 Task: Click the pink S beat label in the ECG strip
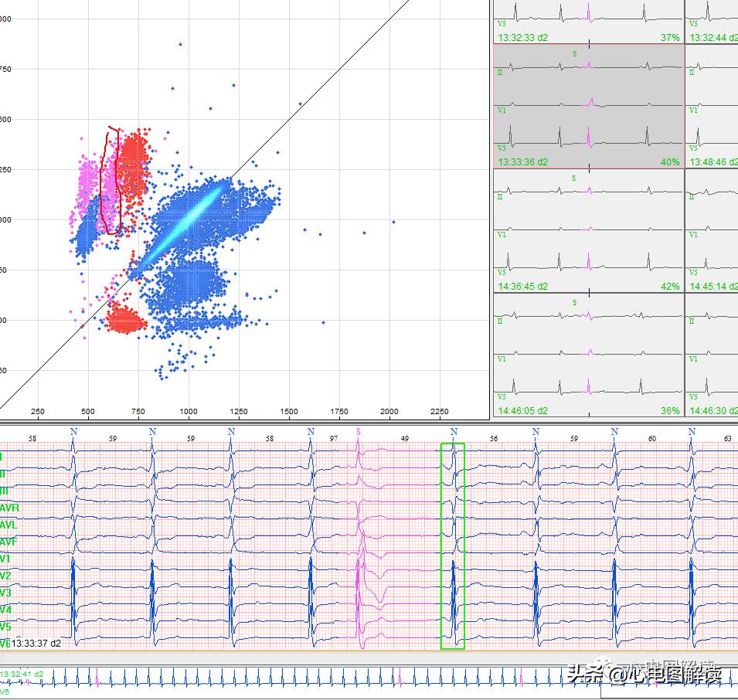coord(358,431)
